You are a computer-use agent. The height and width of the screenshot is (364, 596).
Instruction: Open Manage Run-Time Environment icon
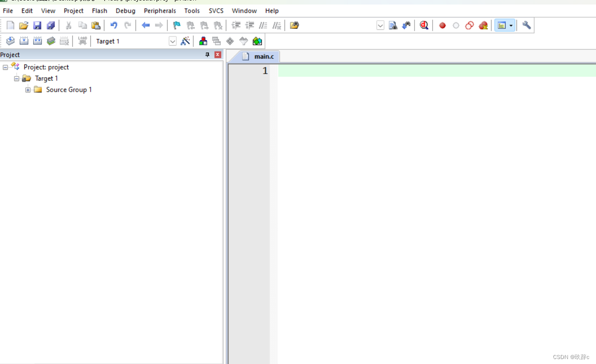230,41
